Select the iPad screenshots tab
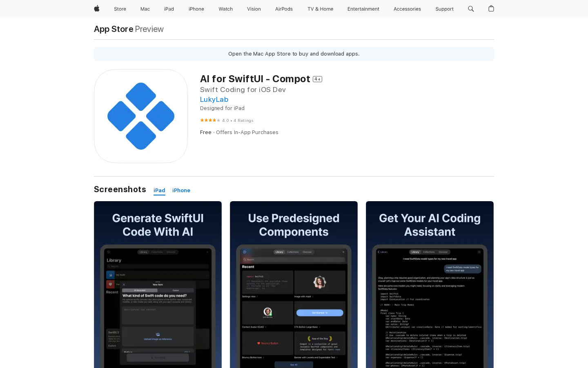Image resolution: width=588 pixels, height=368 pixels. click(x=159, y=191)
